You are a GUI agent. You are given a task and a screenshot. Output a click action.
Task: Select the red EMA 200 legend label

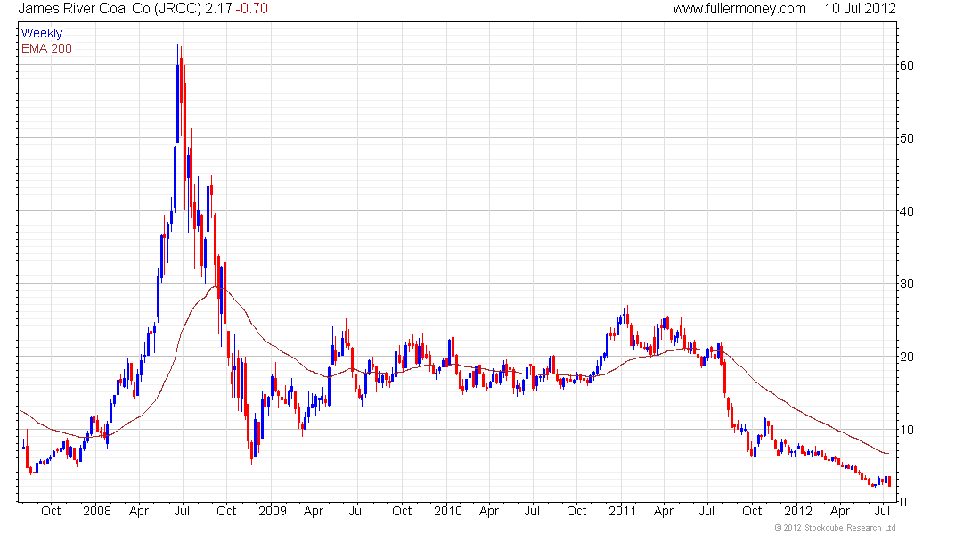click(x=46, y=48)
